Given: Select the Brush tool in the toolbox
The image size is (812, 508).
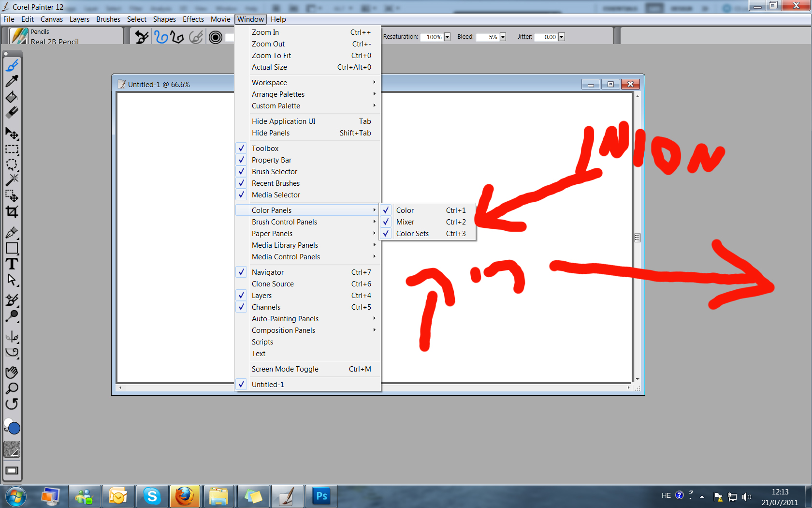Looking at the screenshot, I should pyautogui.click(x=12, y=65).
